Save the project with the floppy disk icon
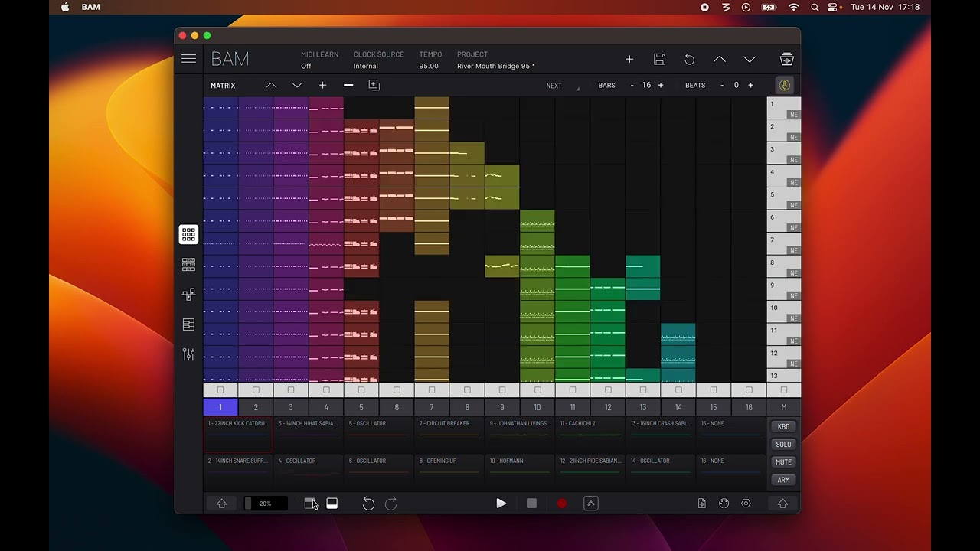The image size is (980, 551). pos(659,59)
